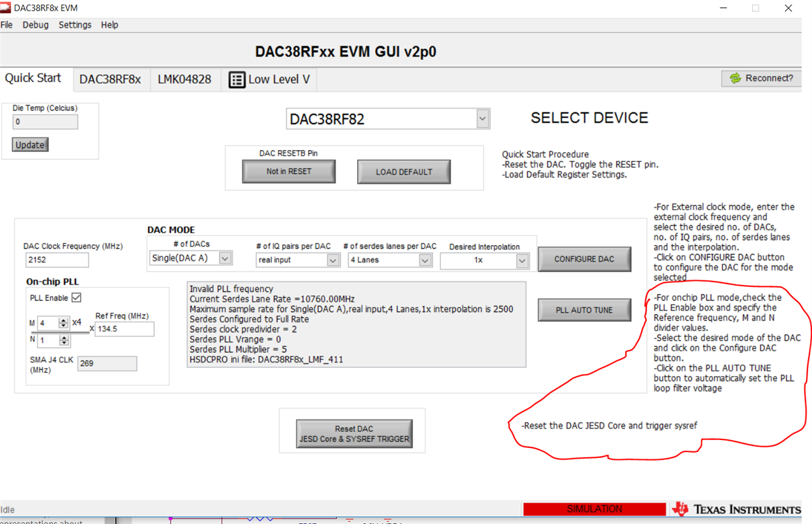Open the Help menu

click(110, 24)
